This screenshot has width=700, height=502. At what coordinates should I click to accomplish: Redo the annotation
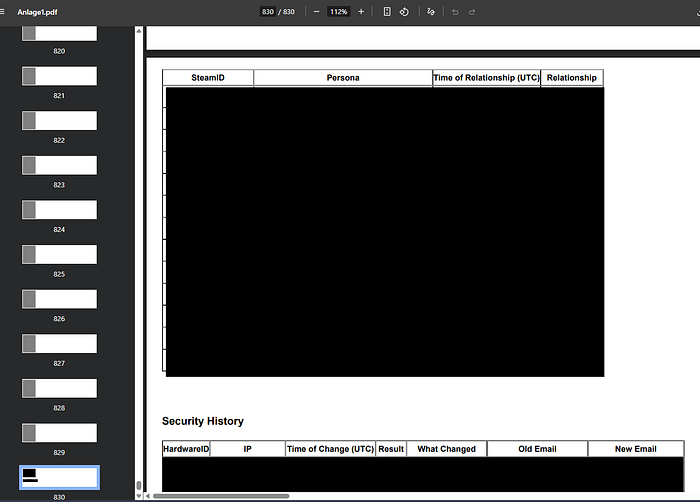(x=472, y=12)
